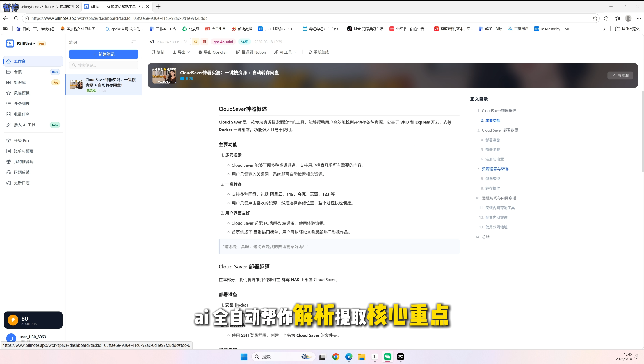Image resolution: width=644 pixels, height=364 pixels.
Task: Open the browser extensions icon
Action: 606,18
